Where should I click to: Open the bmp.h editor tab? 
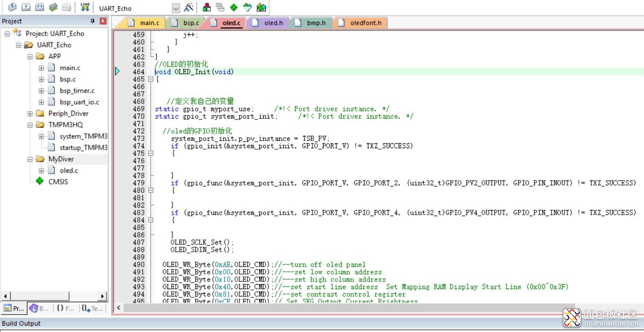click(x=311, y=23)
